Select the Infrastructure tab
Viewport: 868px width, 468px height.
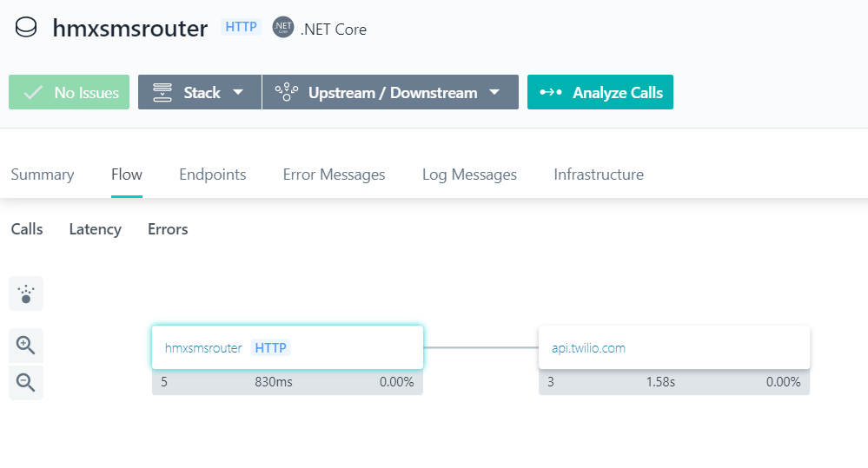pyautogui.click(x=599, y=175)
